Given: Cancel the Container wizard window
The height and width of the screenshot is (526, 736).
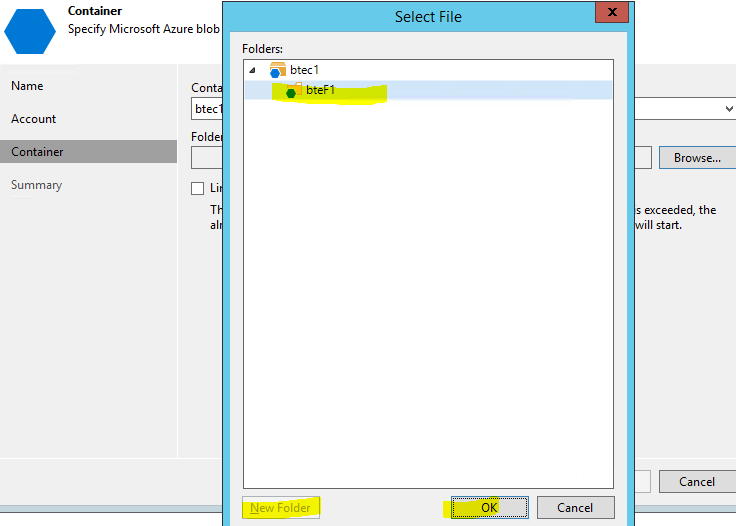Looking at the screenshot, I should [698, 482].
